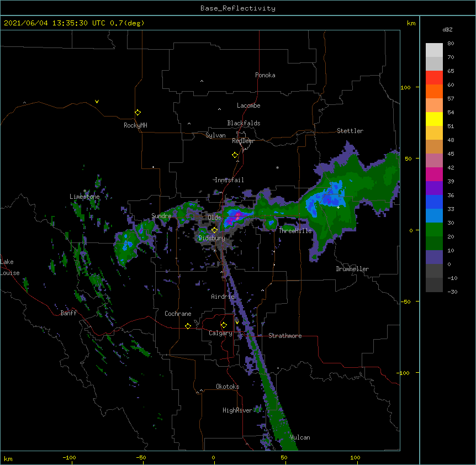Select the yellow diamond marker below Cochrane

tap(188, 326)
